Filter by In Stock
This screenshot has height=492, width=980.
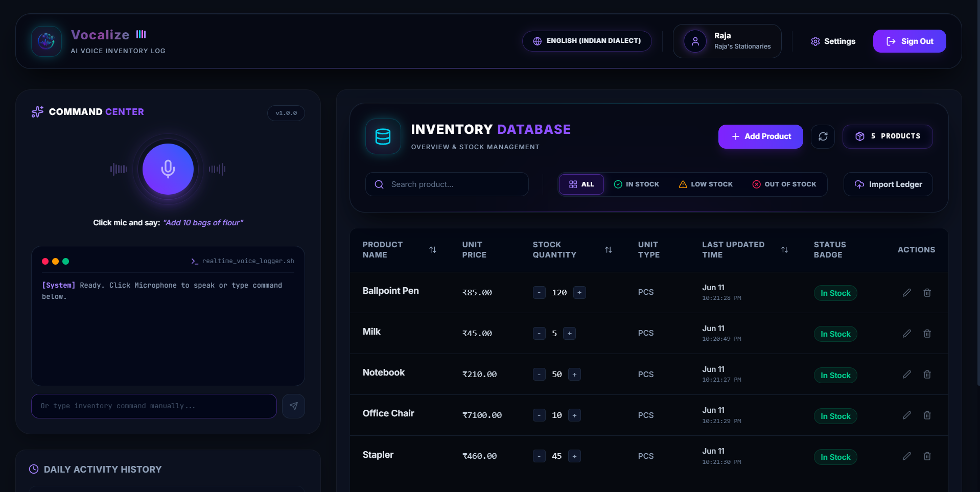(x=637, y=184)
